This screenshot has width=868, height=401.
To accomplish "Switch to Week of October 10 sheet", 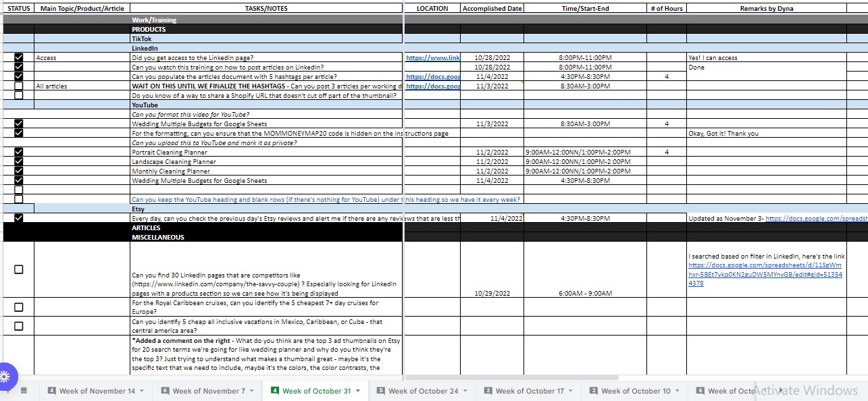I will click(x=636, y=391).
